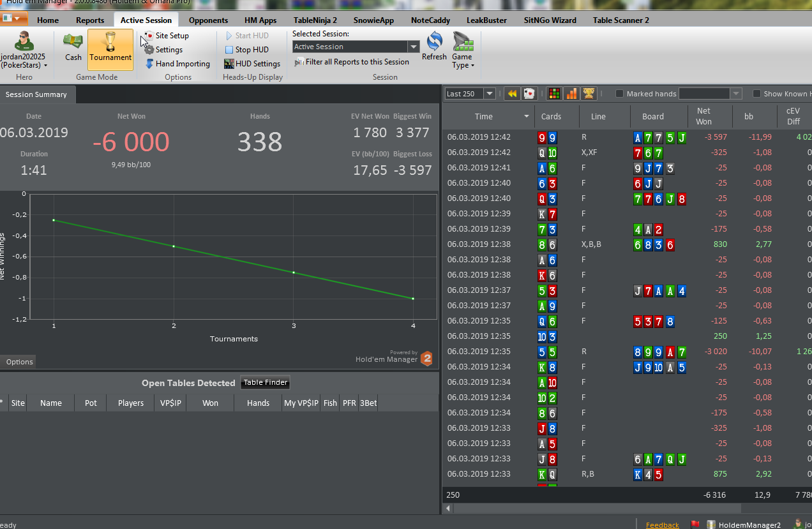Viewport: 812px width, 529px height.
Task: Click the orange bar chart icon
Action: click(x=571, y=94)
